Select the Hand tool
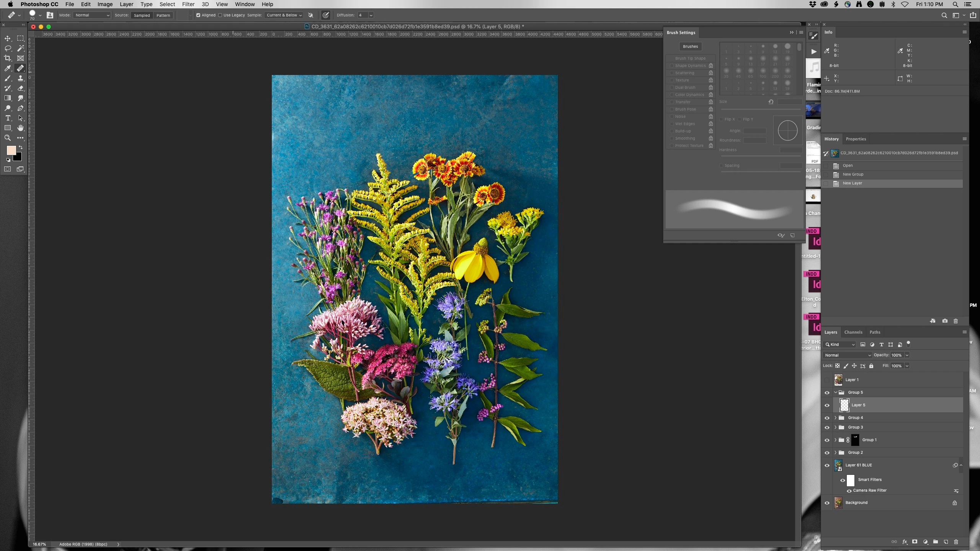 (x=21, y=128)
